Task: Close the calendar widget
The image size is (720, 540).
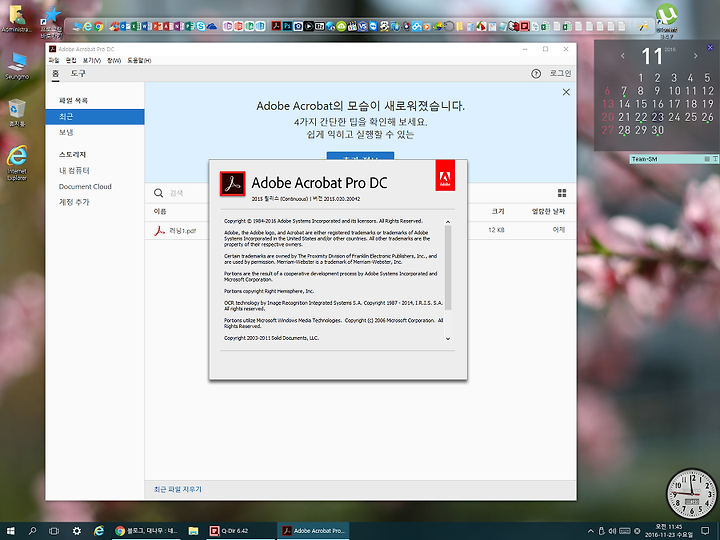Action: (x=710, y=47)
